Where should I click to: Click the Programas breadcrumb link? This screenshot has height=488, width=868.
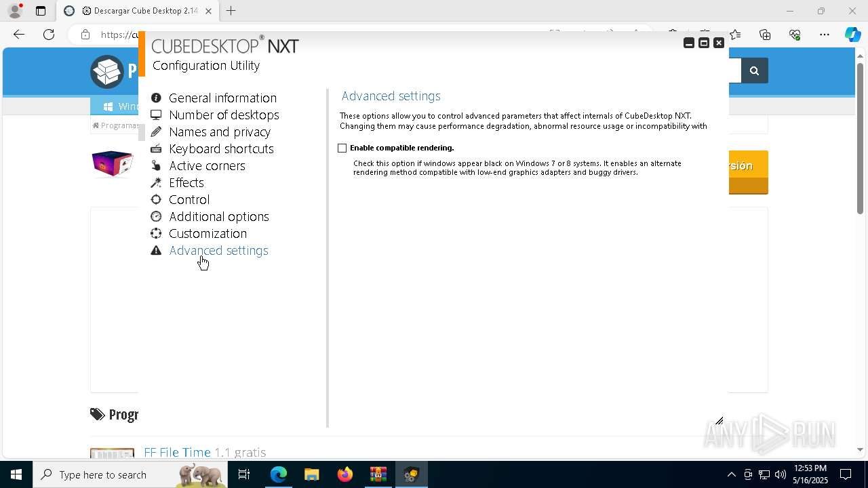(116, 125)
